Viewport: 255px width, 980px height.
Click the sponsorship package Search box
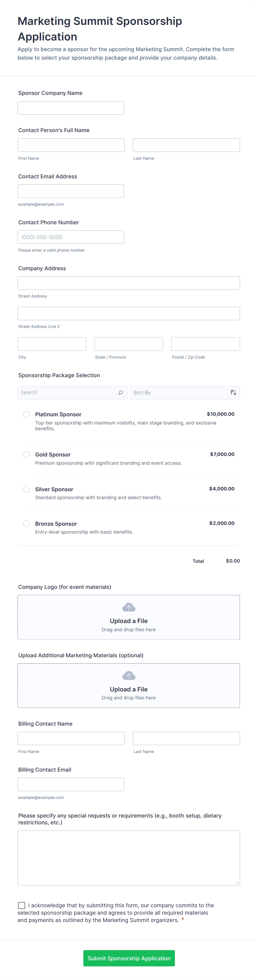68,392
